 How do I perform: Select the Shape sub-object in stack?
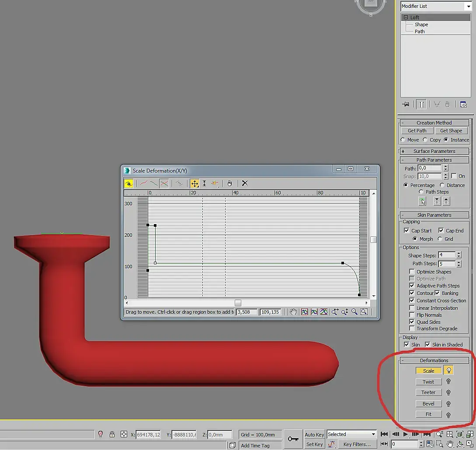pos(421,24)
